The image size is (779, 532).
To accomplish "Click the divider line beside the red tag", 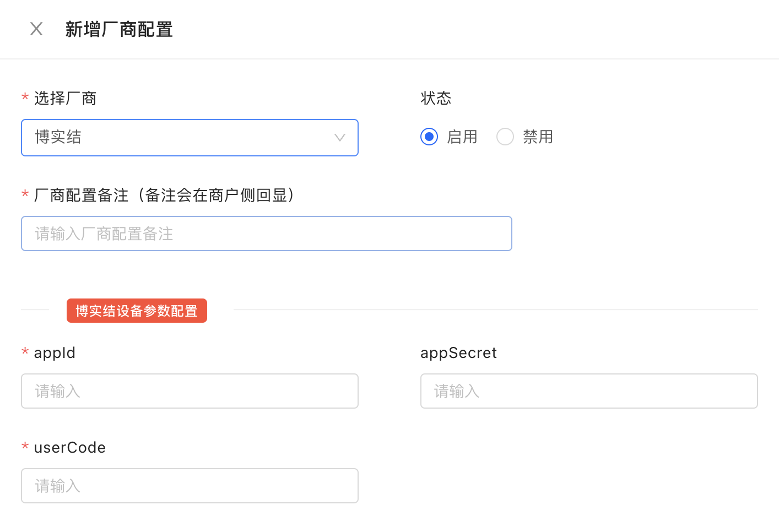I will pyautogui.click(x=35, y=310).
